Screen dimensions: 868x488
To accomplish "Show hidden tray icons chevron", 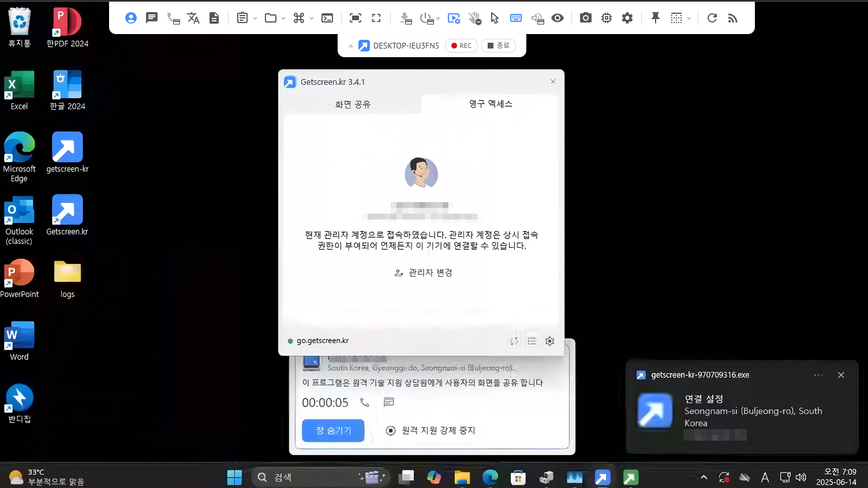I will (x=704, y=477).
